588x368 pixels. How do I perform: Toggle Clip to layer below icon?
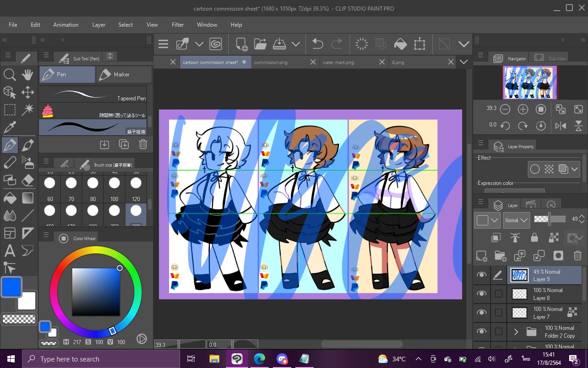[496, 237]
